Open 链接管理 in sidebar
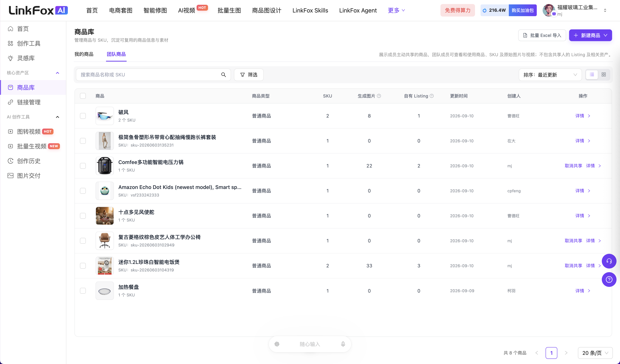This screenshot has height=364, width=620. [x=33, y=102]
